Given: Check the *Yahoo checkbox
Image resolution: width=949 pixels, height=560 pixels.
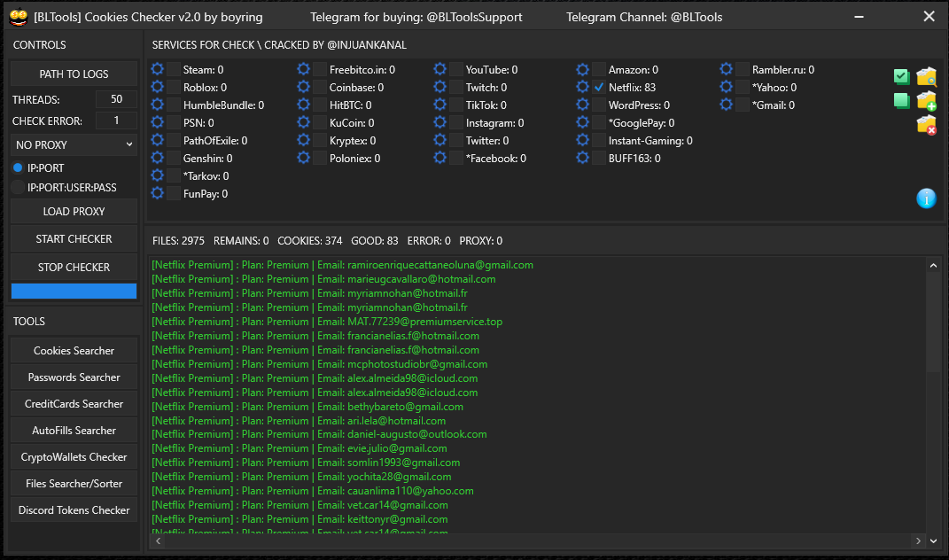Looking at the screenshot, I should click(743, 87).
